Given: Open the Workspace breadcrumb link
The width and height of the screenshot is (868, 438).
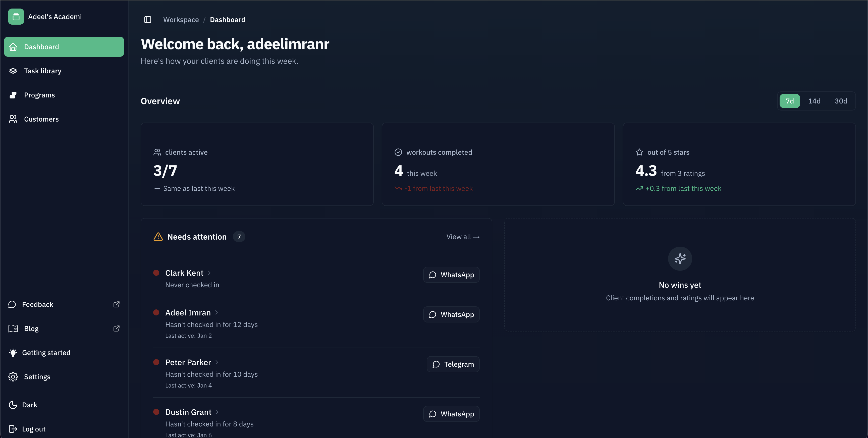Looking at the screenshot, I should click(x=181, y=20).
